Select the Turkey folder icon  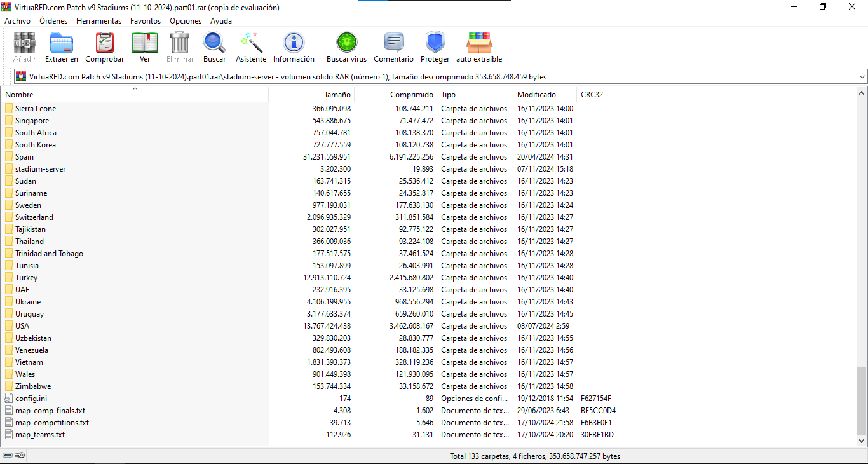click(x=9, y=278)
